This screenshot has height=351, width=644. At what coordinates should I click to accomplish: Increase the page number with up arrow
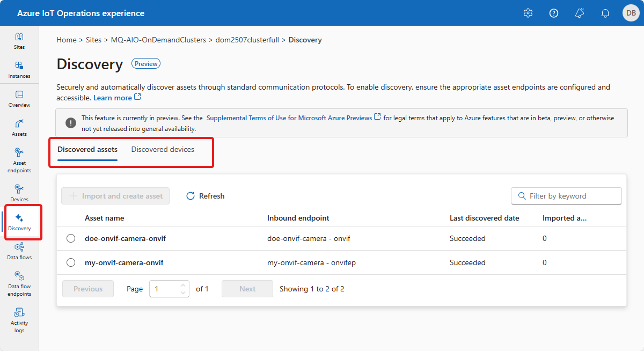click(183, 286)
